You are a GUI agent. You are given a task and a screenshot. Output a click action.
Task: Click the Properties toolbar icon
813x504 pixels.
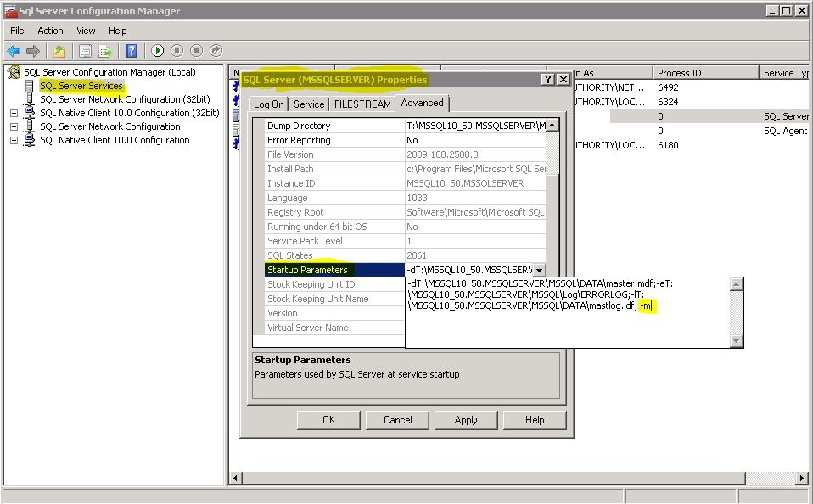click(x=85, y=51)
